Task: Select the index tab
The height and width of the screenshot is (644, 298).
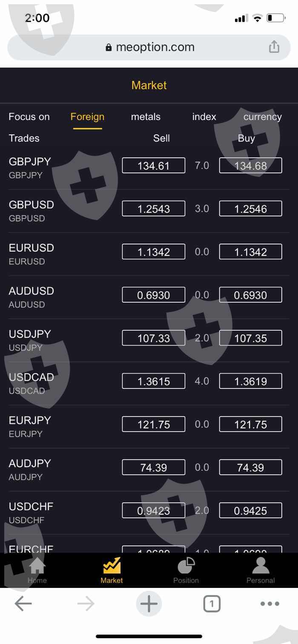Action: coord(204,117)
